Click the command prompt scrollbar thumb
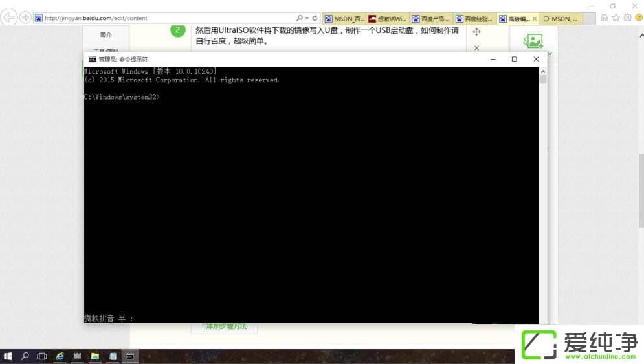The width and height of the screenshot is (644, 364). point(543,79)
